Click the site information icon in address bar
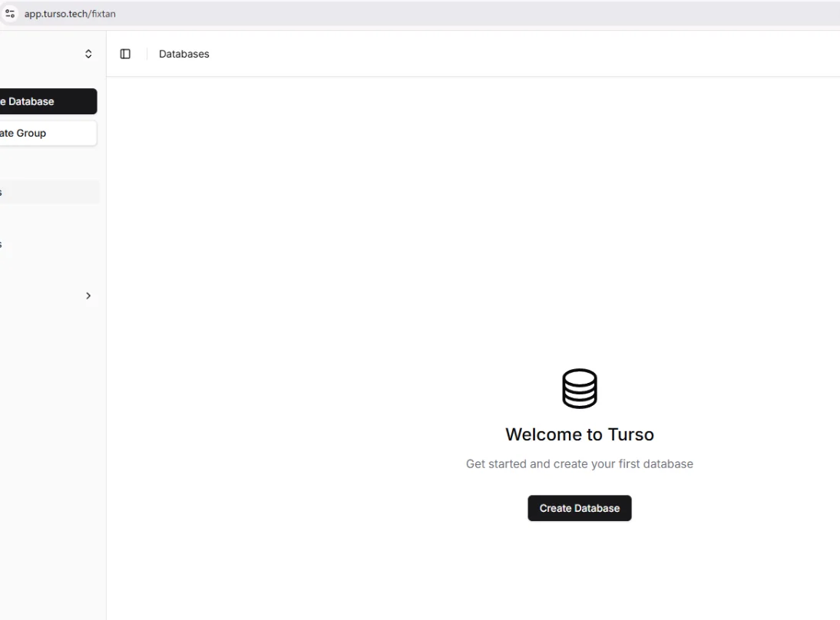The width and height of the screenshot is (840, 620). click(10, 14)
